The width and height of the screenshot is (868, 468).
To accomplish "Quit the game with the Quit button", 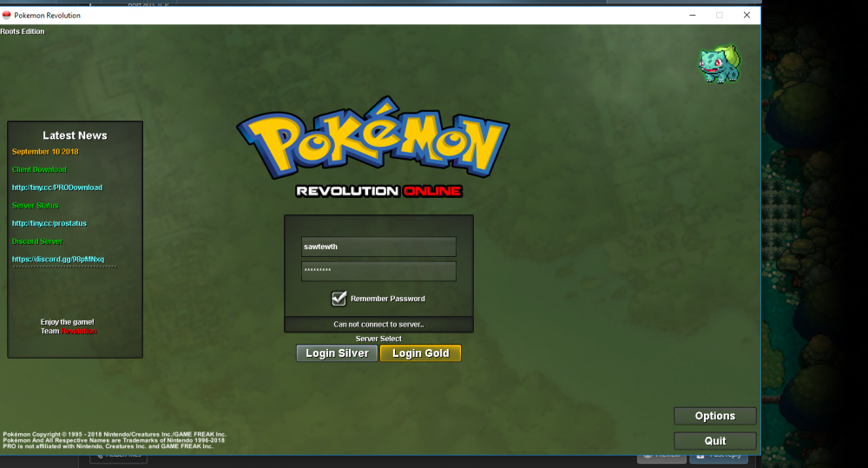I will point(714,440).
